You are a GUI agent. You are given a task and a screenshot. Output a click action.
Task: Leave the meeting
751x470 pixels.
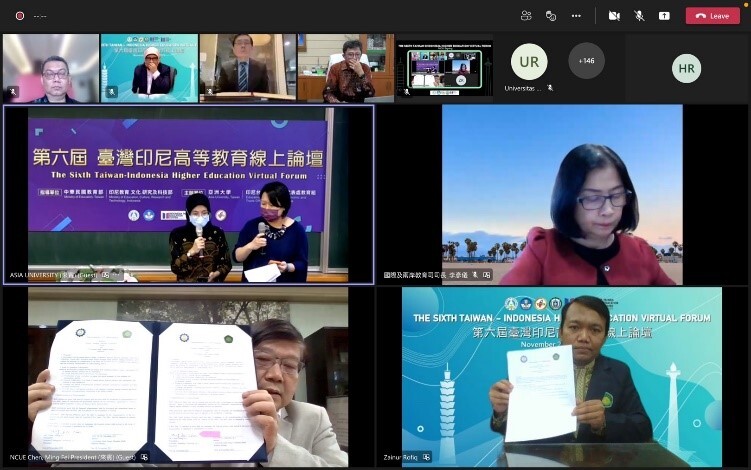coord(713,16)
